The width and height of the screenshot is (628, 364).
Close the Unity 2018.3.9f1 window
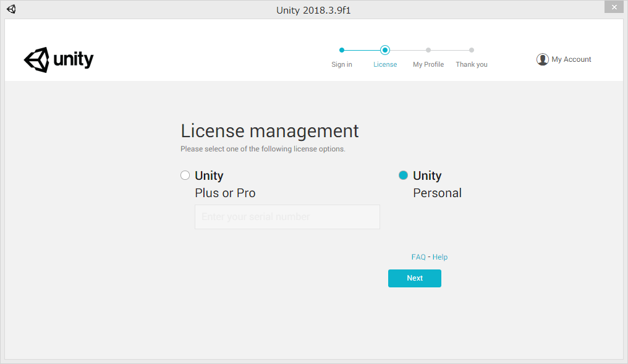click(x=614, y=7)
